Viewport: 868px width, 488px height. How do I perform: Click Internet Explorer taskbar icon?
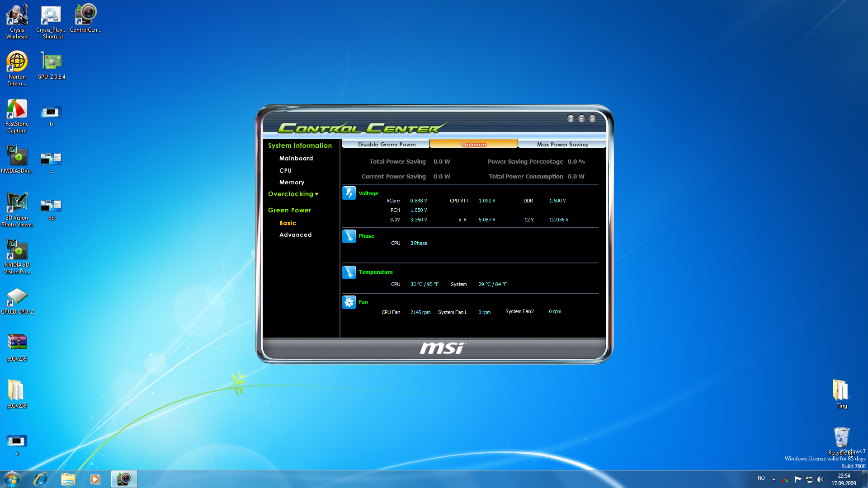click(41, 479)
